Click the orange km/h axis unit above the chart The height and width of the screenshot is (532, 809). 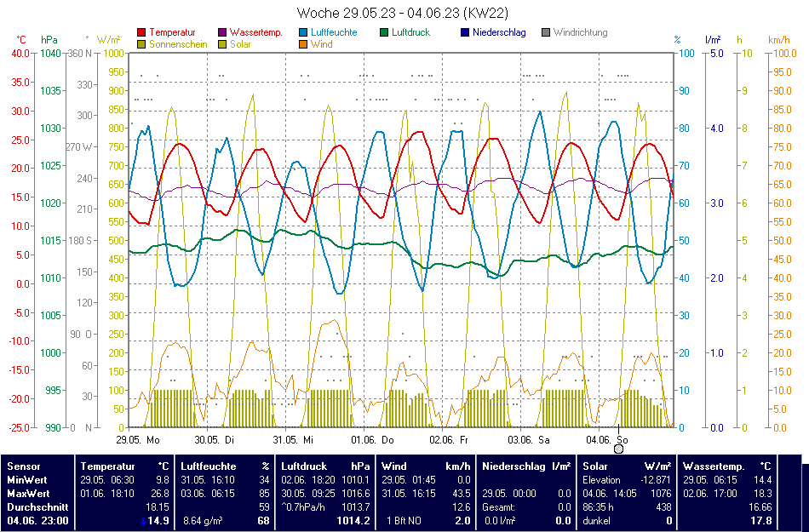(779, 40)
